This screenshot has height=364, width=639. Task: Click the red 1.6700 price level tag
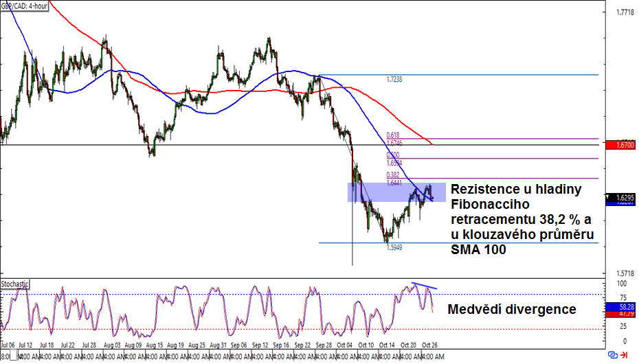pos(620,145)
